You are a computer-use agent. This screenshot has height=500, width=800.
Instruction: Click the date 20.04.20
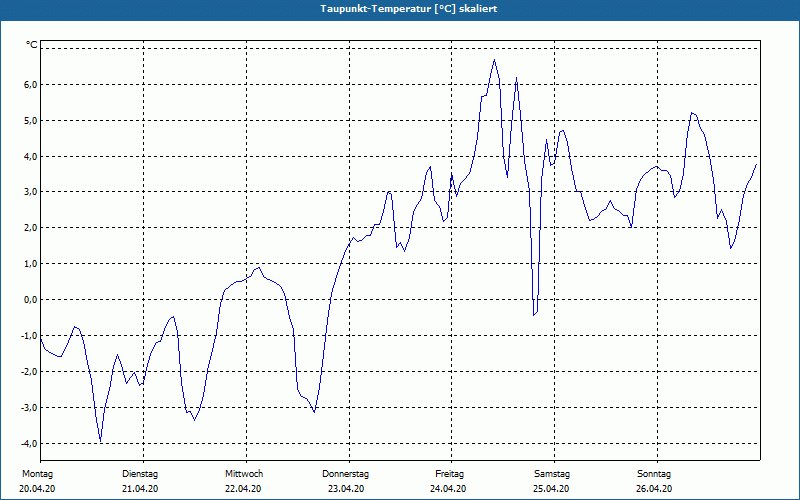coord(37,489)
